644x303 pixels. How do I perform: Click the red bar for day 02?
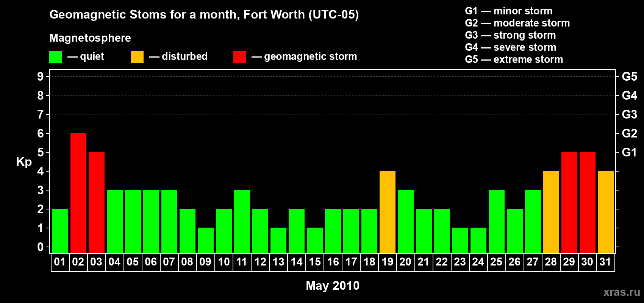point(78,193)
